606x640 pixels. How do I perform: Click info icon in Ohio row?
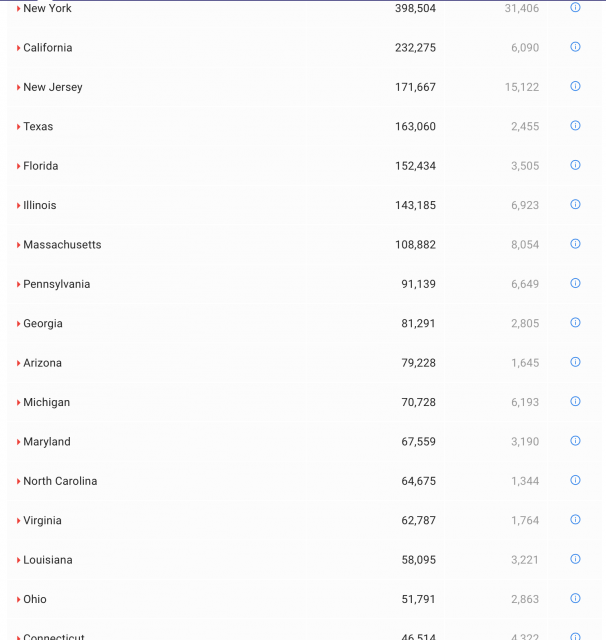click(575, 598)
